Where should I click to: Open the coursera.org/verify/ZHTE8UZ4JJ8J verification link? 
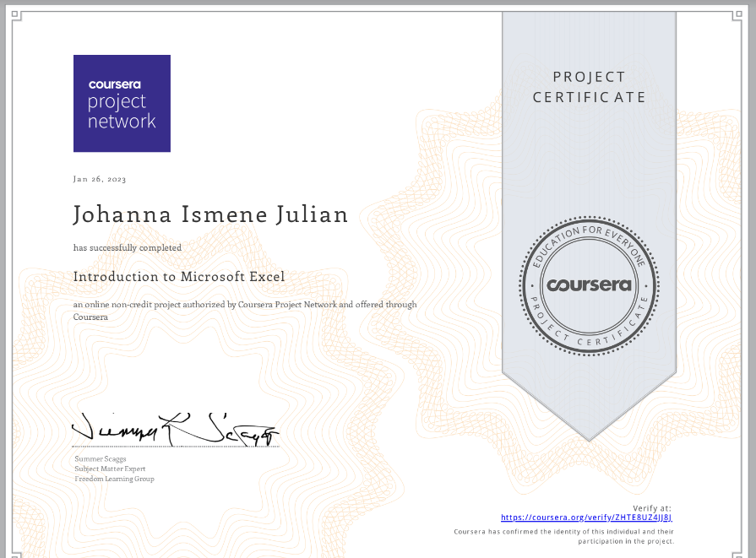click(x=586, y=517)
